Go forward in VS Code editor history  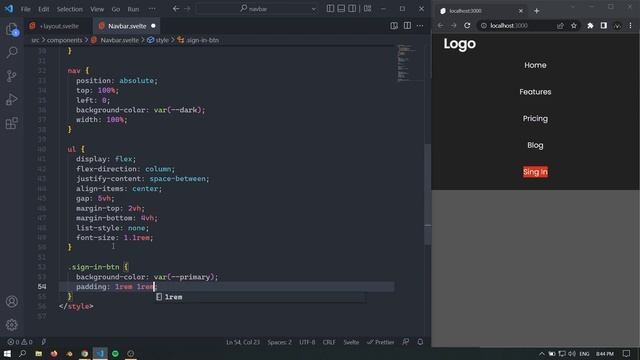[x=187, y=9]
